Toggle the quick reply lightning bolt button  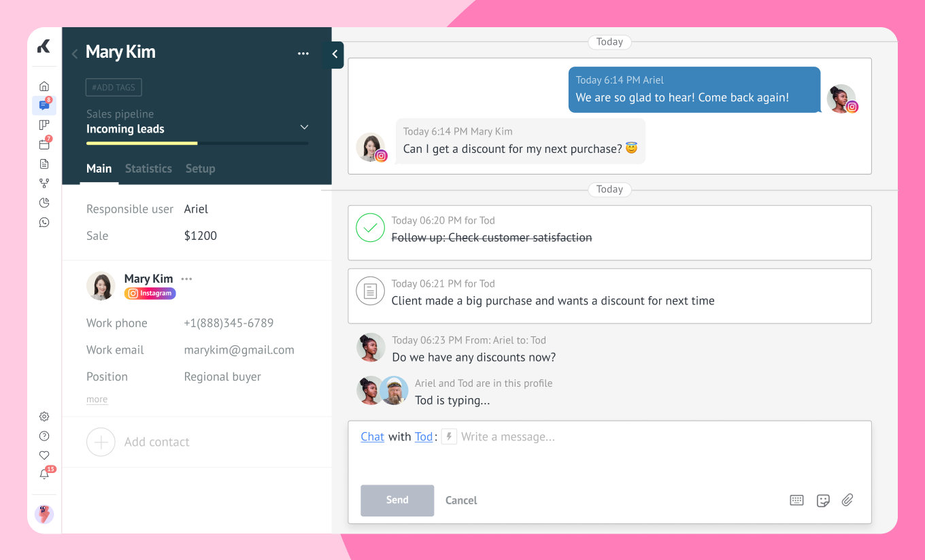(x=449, y=436)
